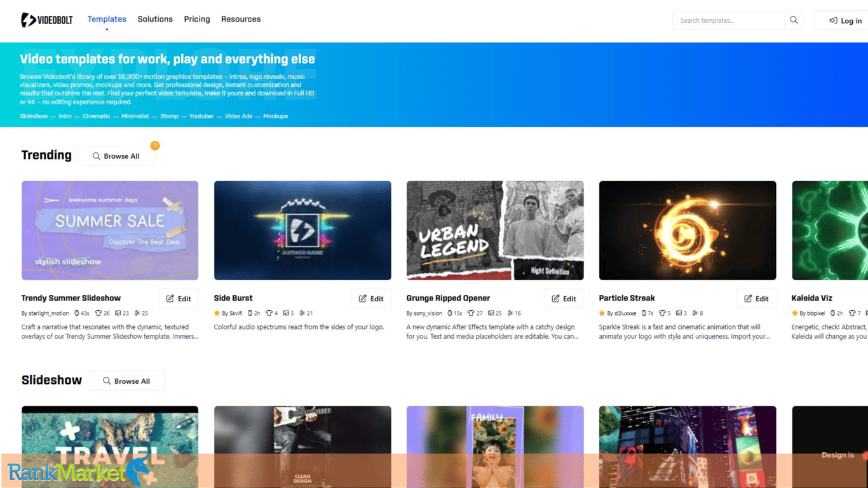Viewport: 868px width, 488px height.
Task: Click the Intro category link
Action: click(x=65, y=116)
